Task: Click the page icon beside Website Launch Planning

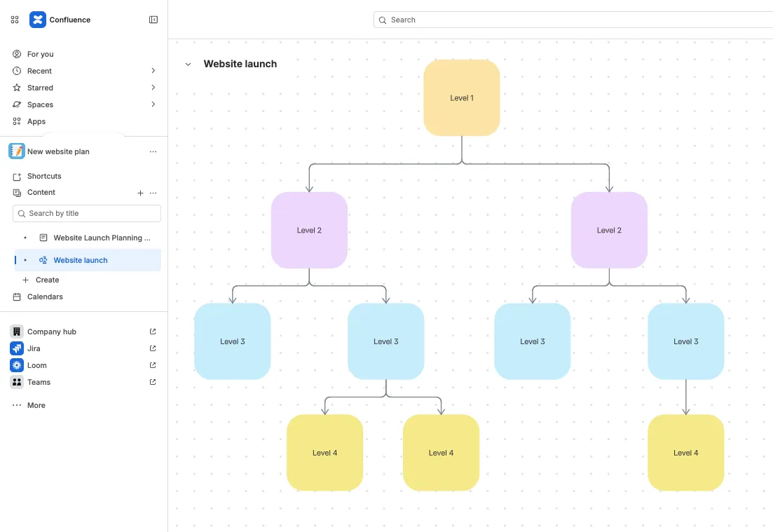Action: coord(43,238)
